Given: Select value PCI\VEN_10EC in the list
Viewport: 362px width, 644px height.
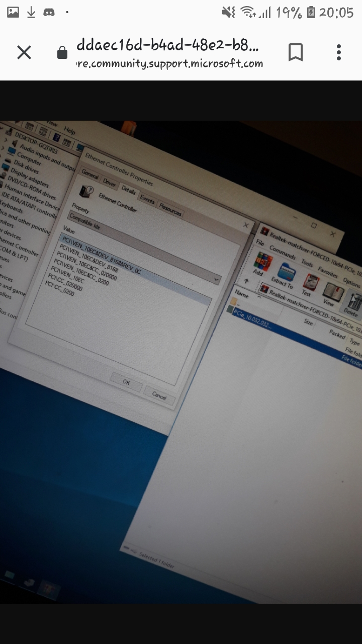Looking at the screenshot, I should (66, 276).
